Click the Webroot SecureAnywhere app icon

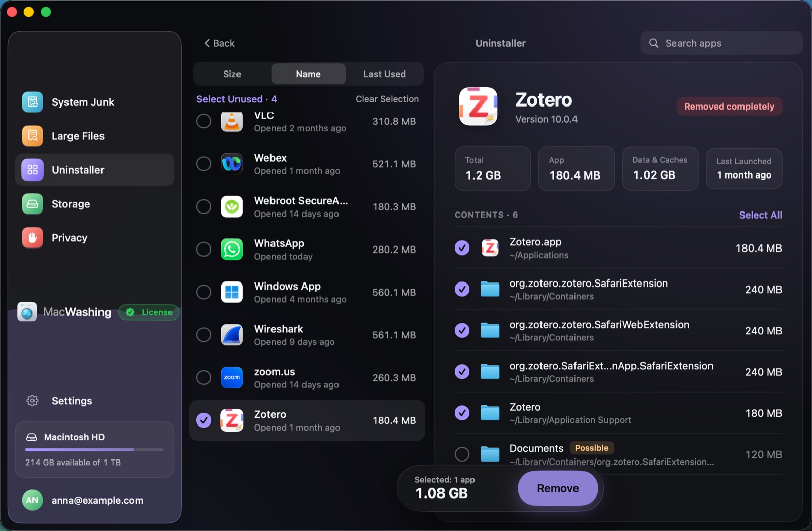(232, 206)
